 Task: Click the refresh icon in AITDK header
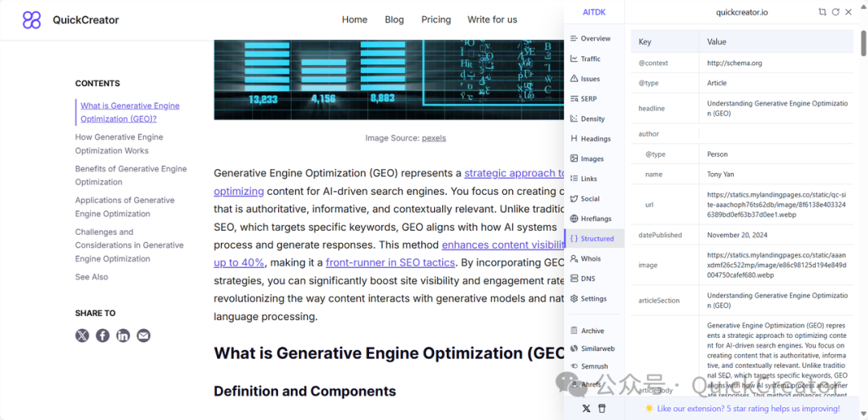(x=835, y=12)
